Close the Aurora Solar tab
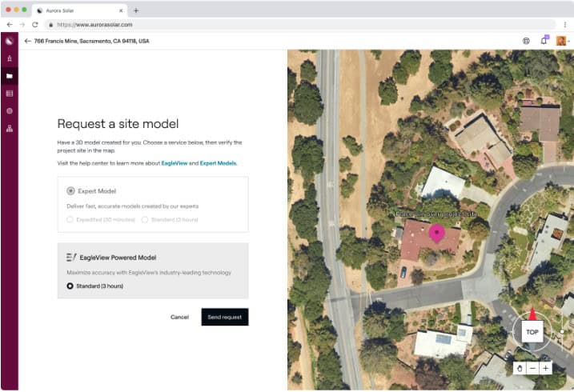The image size is (574, 392). click(x=121, y=10)
